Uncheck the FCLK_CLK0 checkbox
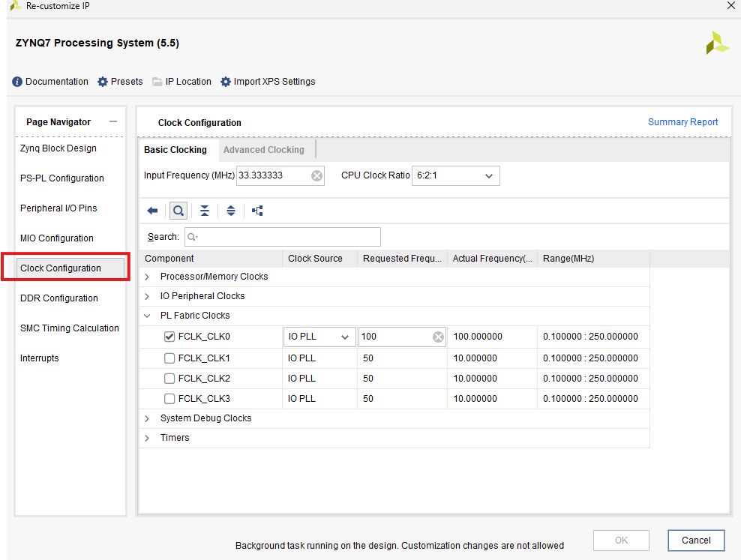The width and height of the screenshot is (741, 560). tap(169, 337)
